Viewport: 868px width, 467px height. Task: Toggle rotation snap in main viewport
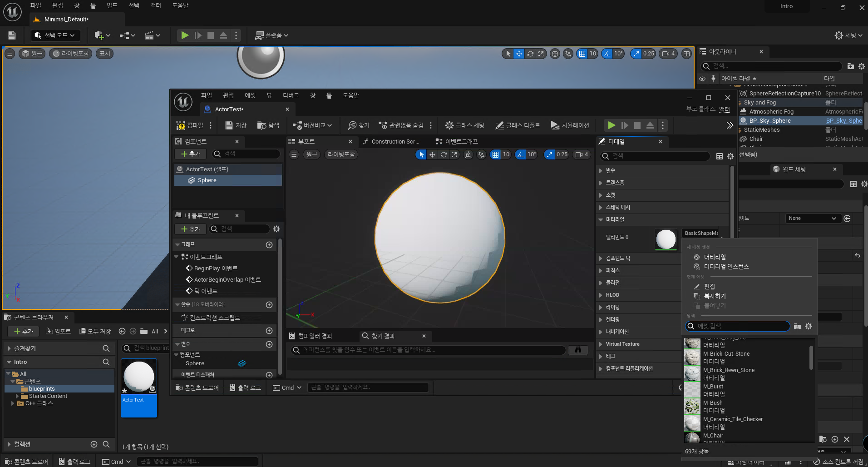click(x=607, y=54)
